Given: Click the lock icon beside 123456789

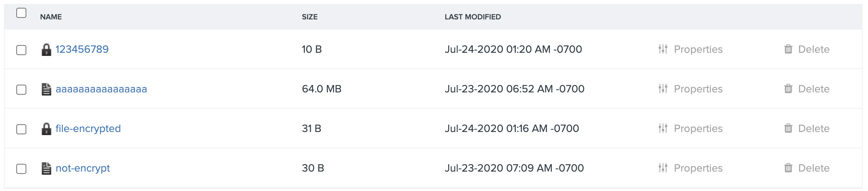Looking at the screenshot, I should (46, 50).
